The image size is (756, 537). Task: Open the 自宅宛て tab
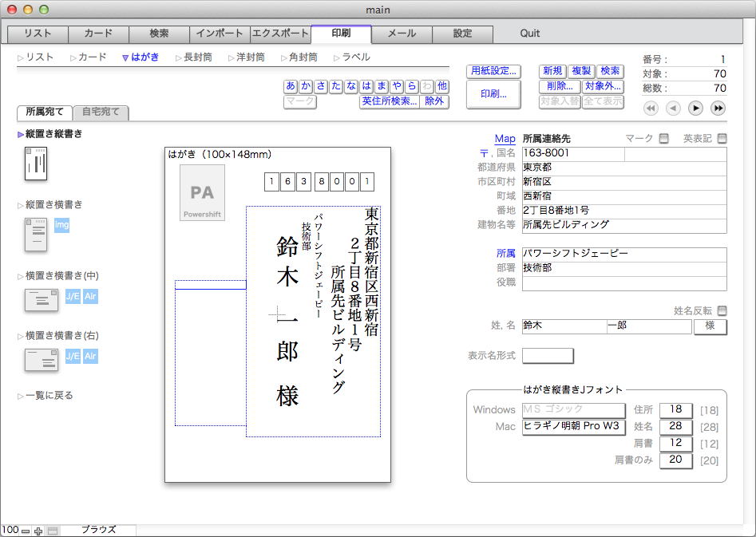pyautogui.click(x=101, y=112)
